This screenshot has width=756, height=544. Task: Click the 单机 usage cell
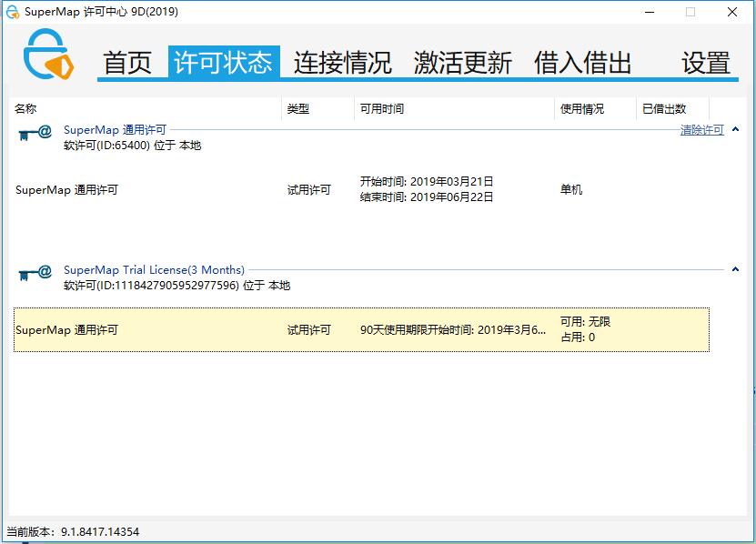[570, 189]
